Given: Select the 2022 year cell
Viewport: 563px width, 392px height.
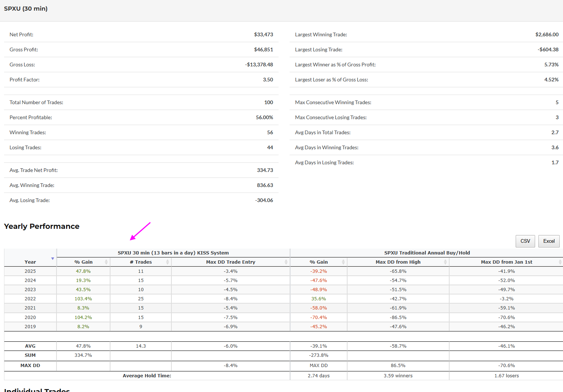Looking at the screenshot, I should tap(30, 299).
